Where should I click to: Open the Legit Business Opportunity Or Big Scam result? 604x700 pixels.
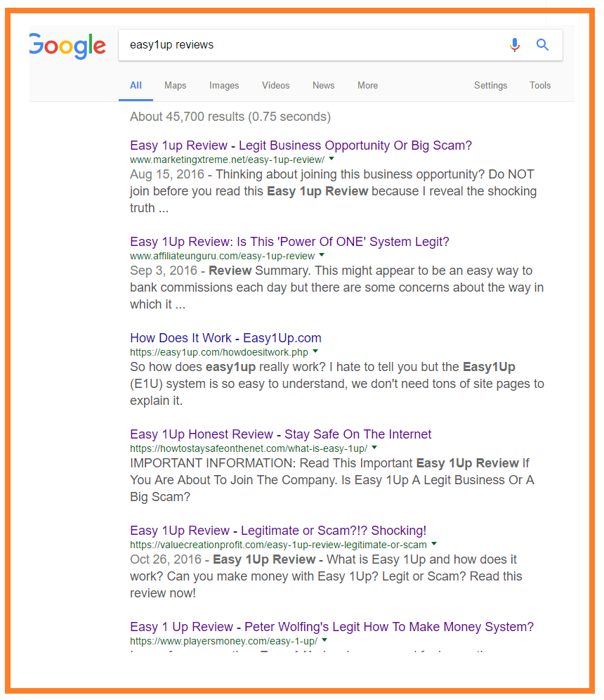pyautogui.click(x=301, y=145)
